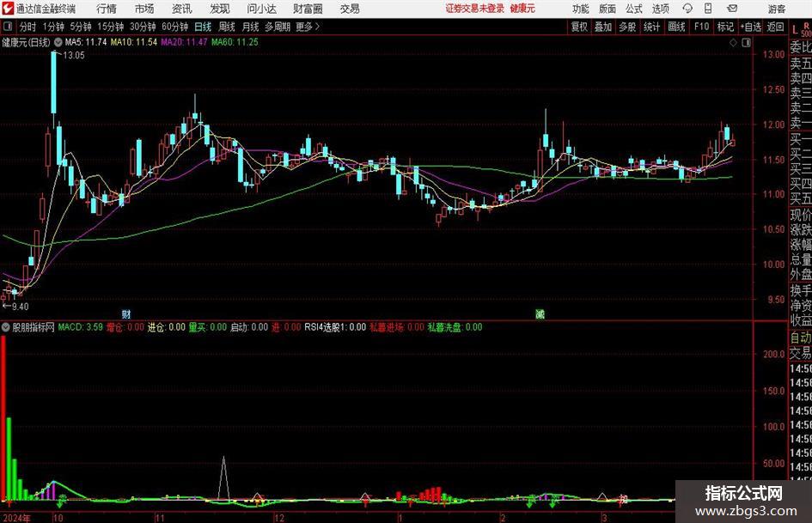812x523 pixels.
Task: Click the 通达信 red logo icon
Action: (7, 9)
